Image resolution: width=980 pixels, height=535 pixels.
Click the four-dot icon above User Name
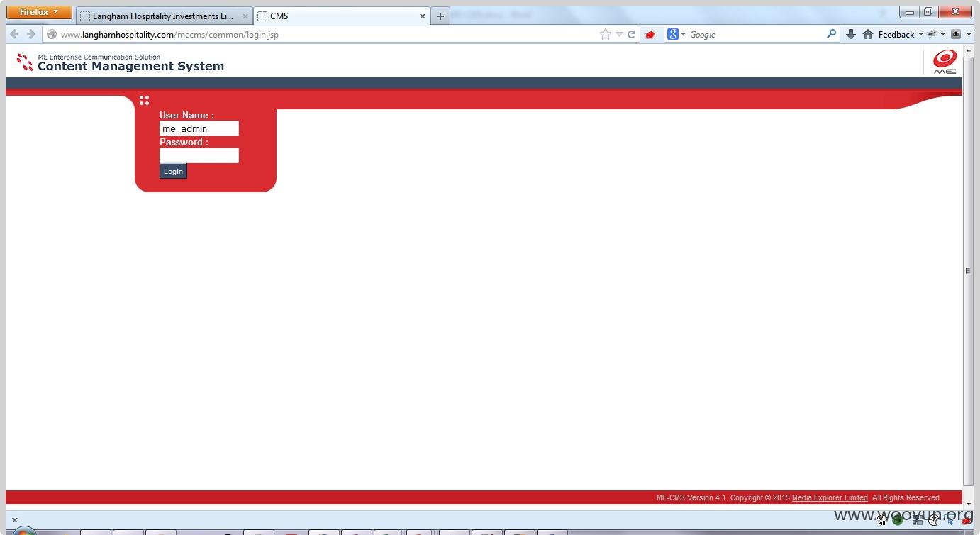pos(144,100)
